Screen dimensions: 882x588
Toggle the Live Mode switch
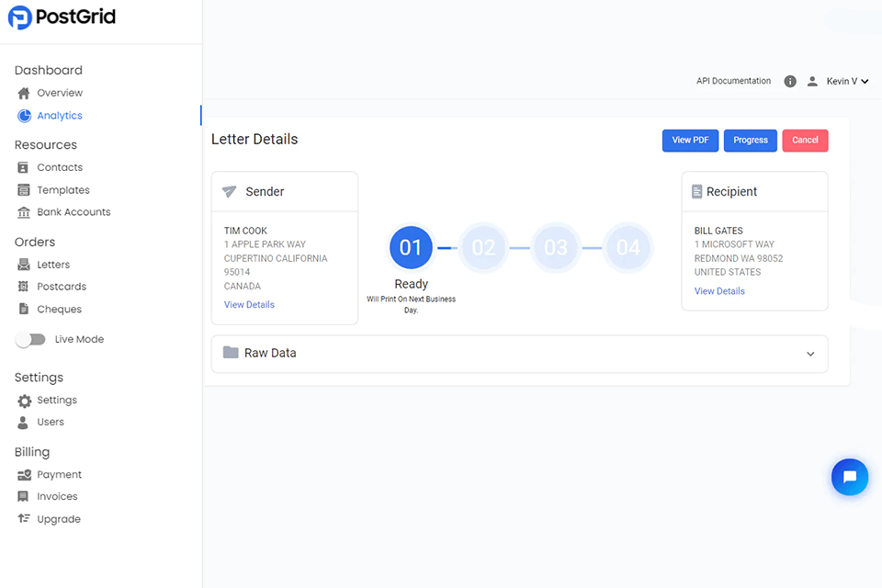tap(30, 340)
